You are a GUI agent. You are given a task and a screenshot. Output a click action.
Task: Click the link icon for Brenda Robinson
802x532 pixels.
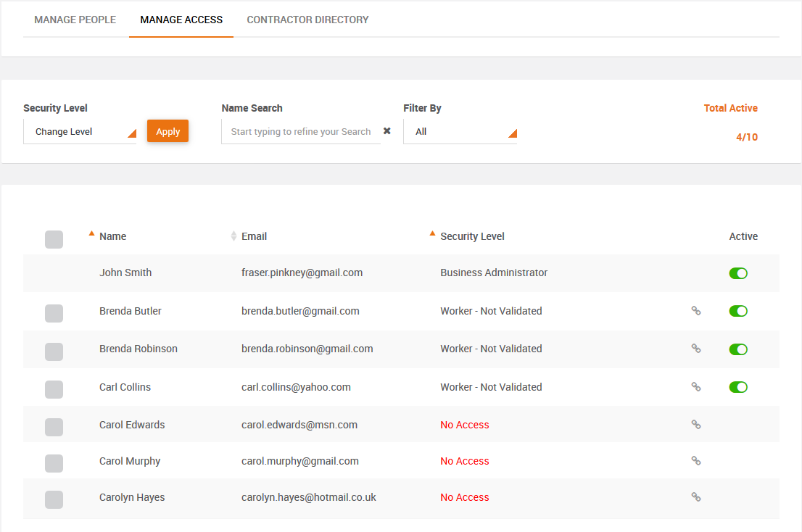[696, 349]
